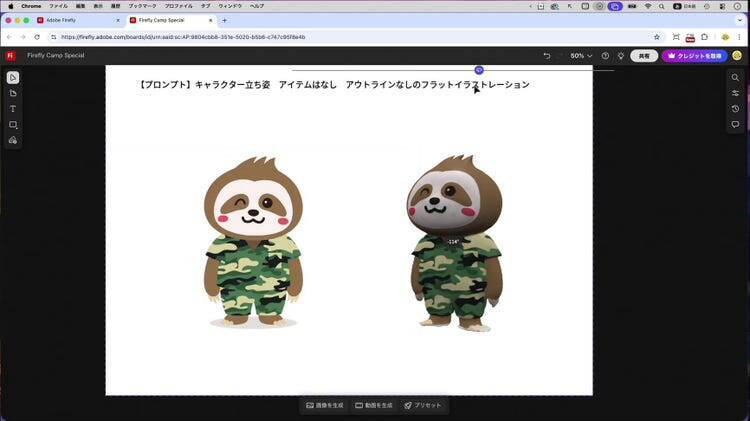Close the Adobe Firefly tab
This screenshot has width=750, height=421.
click(118, 21)
